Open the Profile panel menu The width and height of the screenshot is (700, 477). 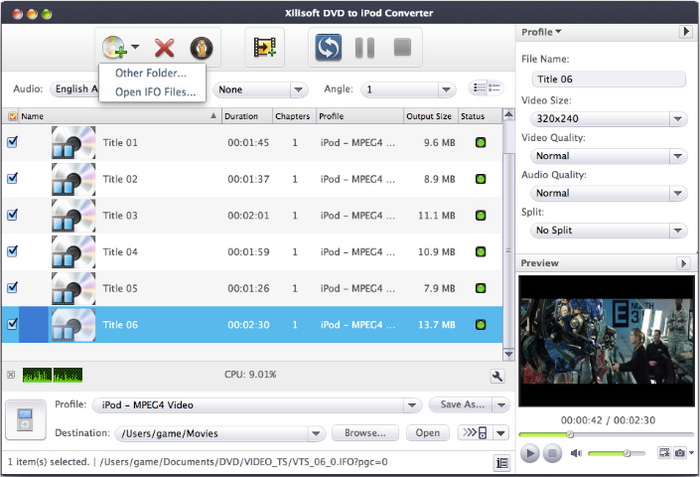pos(541,32)
